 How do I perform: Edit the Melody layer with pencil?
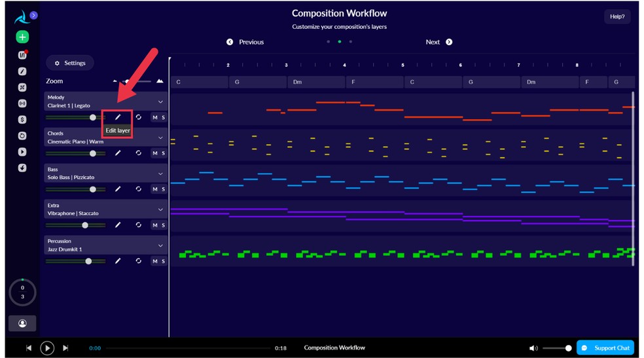click(117, 117)
